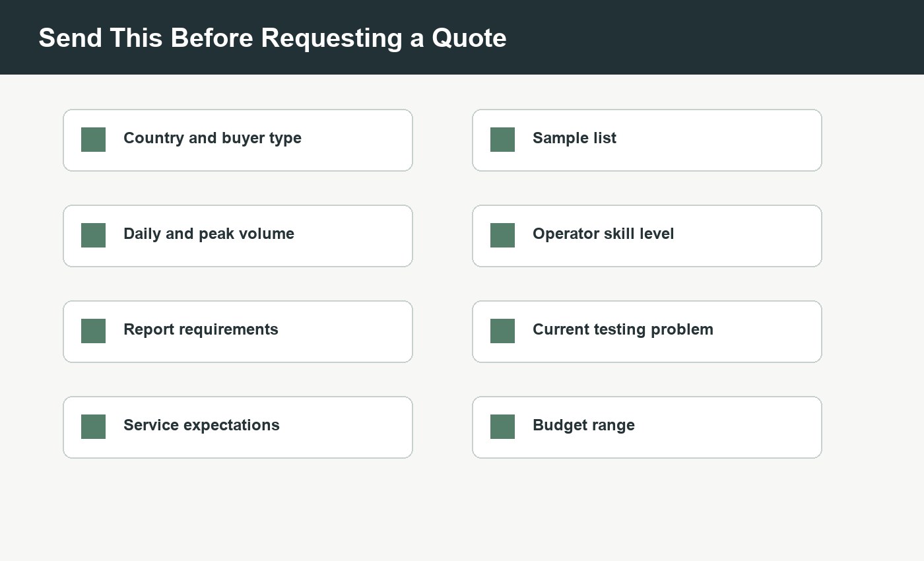Tick the Sample list checkbox square

point(502,140)
